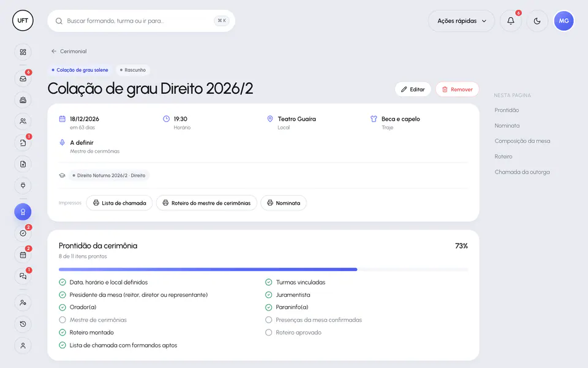Open the institution building sidebar icon
The height and width of the screenshot is (368, 588).
[23, 100]
